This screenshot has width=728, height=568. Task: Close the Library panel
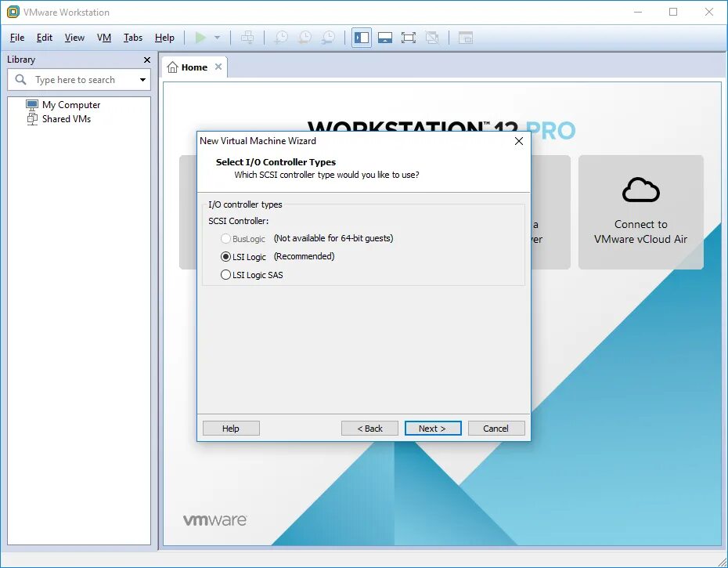tap(147, 60)
